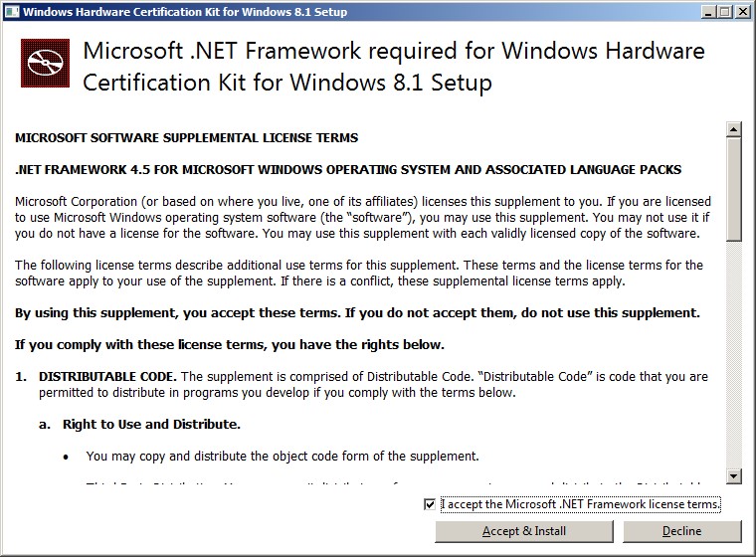
Task: Tick the accept .NET Framework license checkbox
Action: pos(429,504)
